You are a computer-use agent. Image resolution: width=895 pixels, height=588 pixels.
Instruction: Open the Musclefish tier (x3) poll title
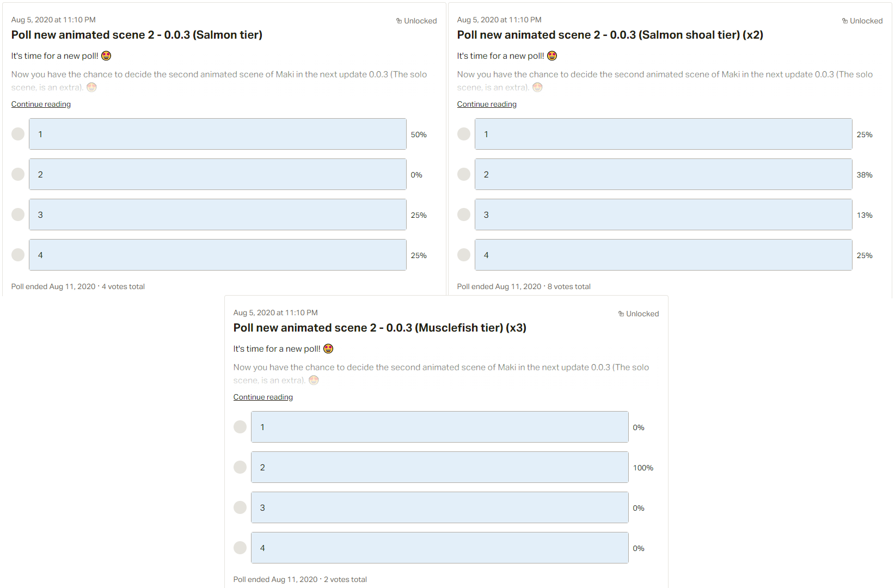point(380,328)
